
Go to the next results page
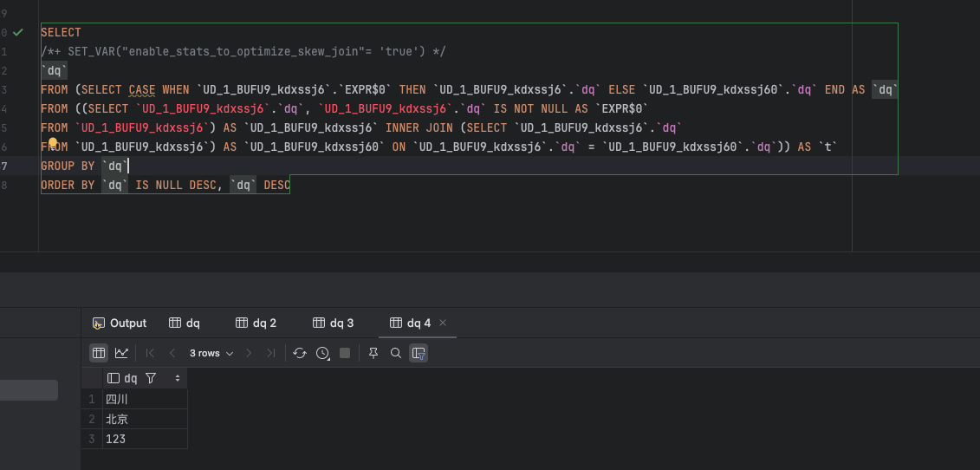248,353
